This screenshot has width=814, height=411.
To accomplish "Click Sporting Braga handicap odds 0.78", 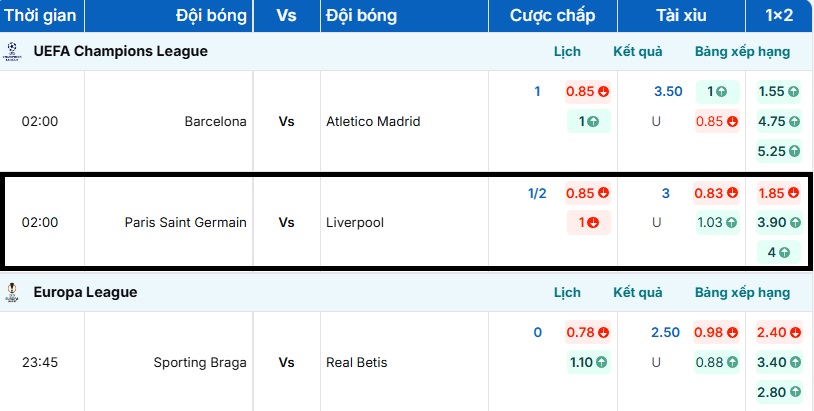I will coord(587,332).
